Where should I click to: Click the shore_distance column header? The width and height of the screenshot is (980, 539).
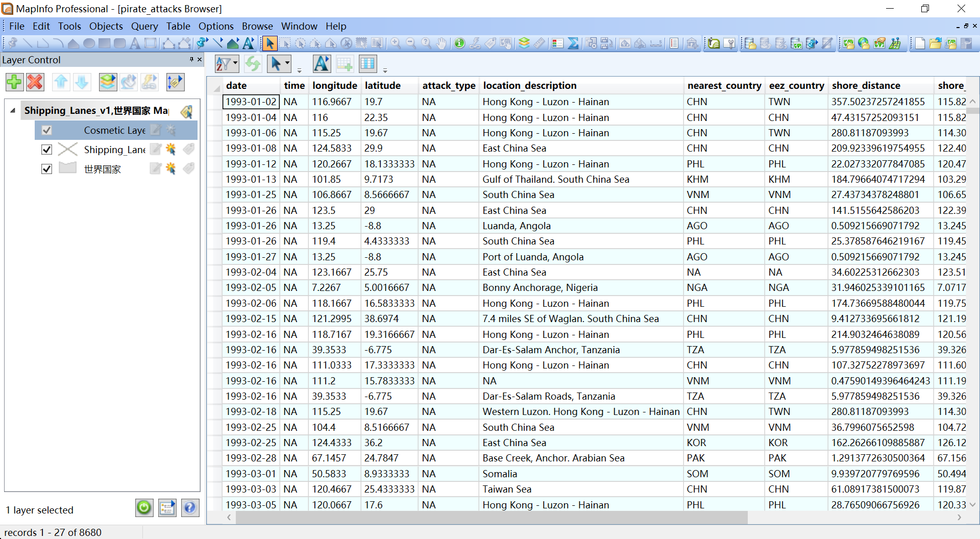881,86
